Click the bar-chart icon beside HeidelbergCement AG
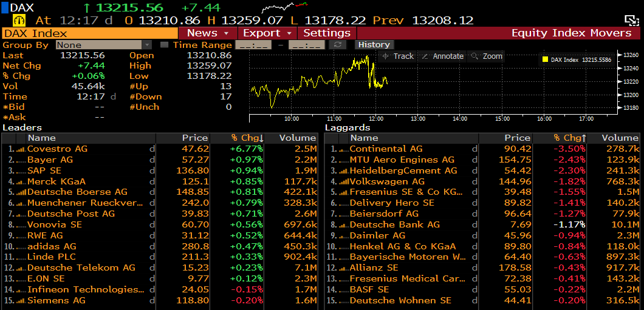The image size is (644, 310). coord(343,170)
